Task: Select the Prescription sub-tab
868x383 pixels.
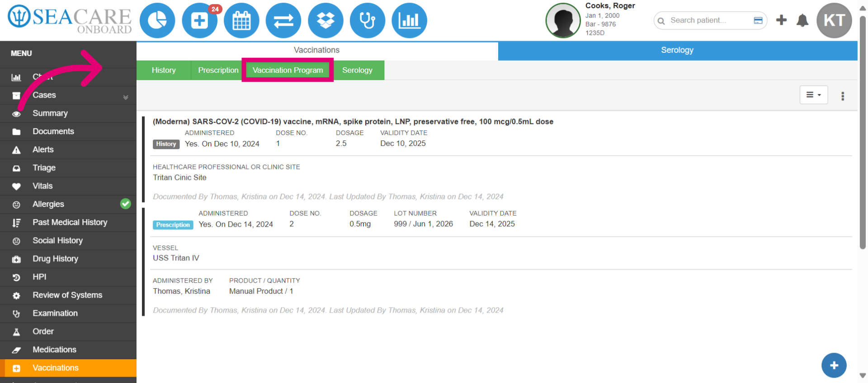Action: [218, 70]
